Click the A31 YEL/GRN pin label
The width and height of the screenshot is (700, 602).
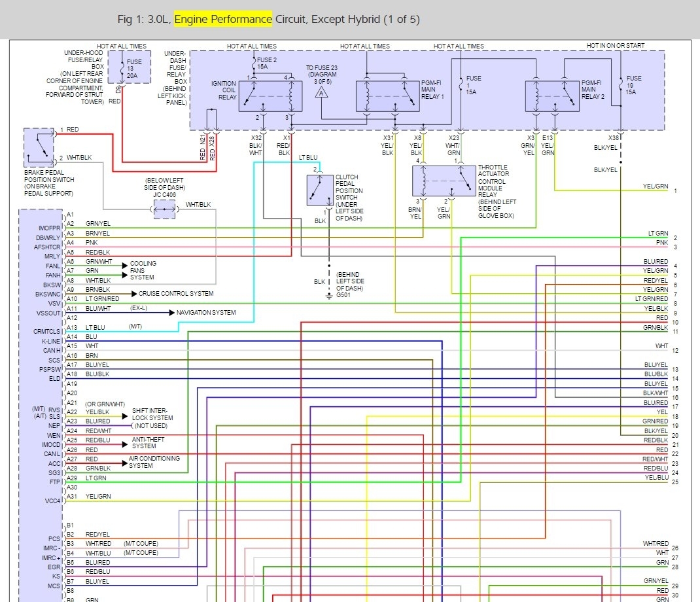click(x=97, y=496)
